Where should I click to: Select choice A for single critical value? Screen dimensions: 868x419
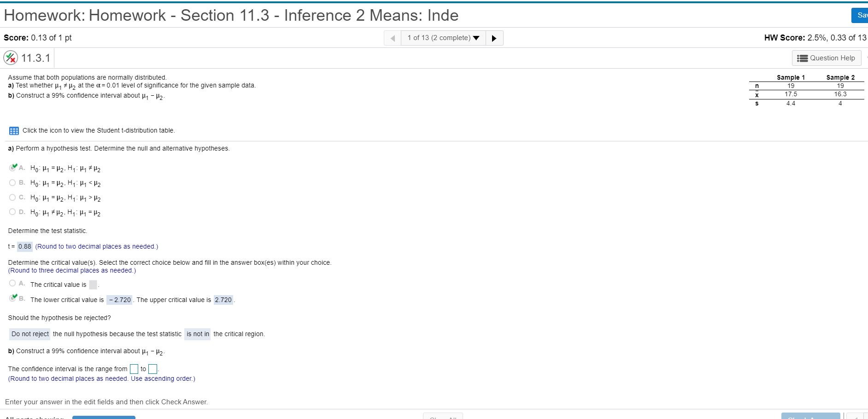click(x=12, y=283)
